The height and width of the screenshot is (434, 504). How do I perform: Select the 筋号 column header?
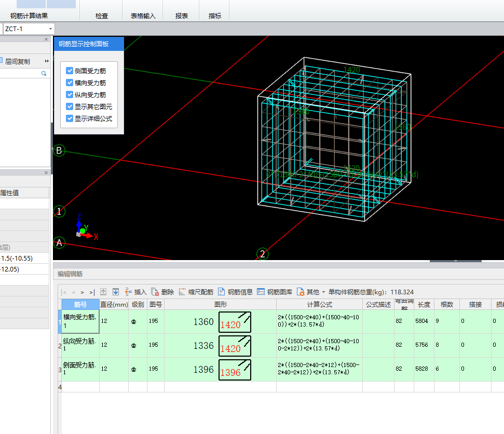80,304
